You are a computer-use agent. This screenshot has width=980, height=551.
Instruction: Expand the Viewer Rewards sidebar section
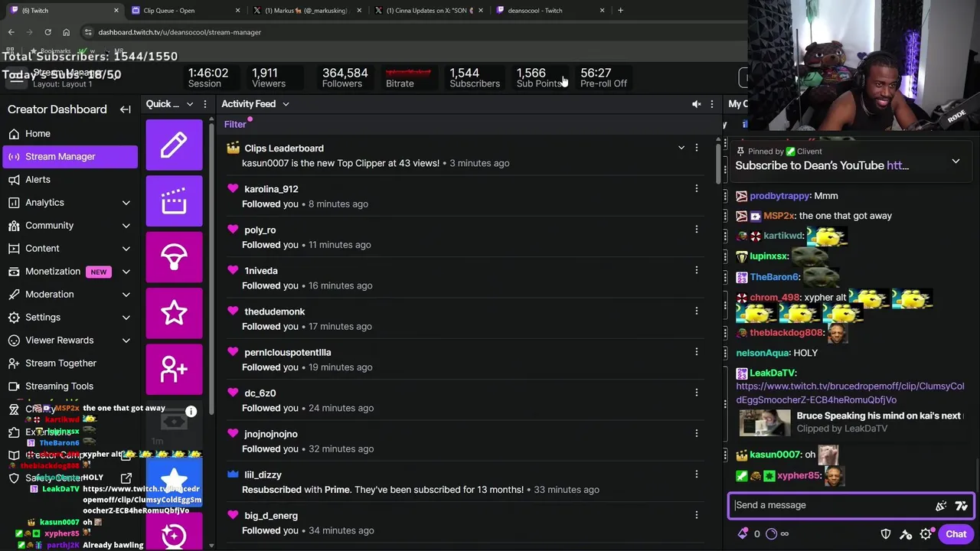click(x=126, y=341)
